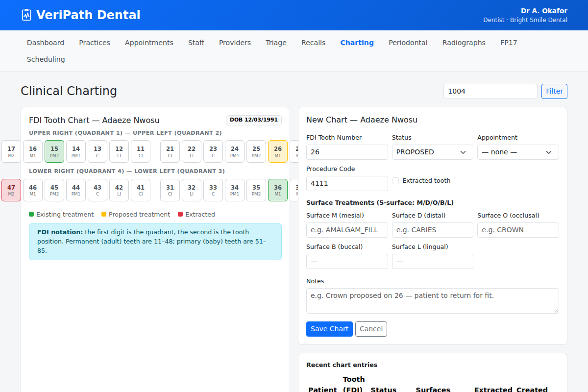This screenshot has height=392, width=588.
Task: Select tooth 31 CI tile
Action: point(170,190)
